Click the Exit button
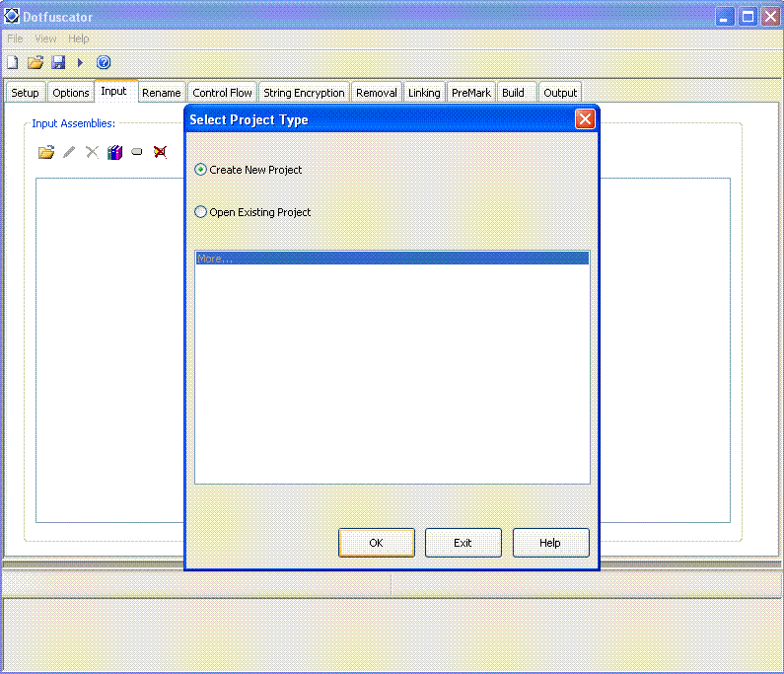This screenshot has width=784, height=674. pyautogui.click(x=463, y=543)
